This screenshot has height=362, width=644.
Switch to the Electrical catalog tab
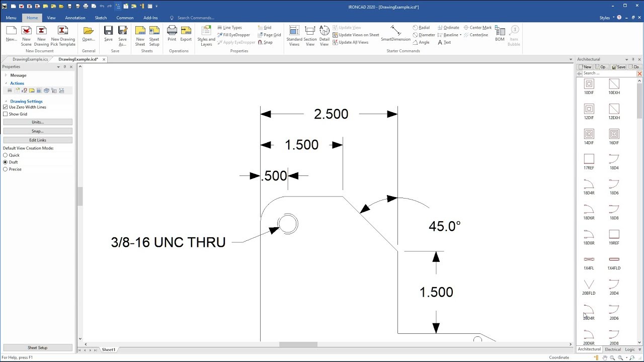pyautogui.click(x=613, y=349)
